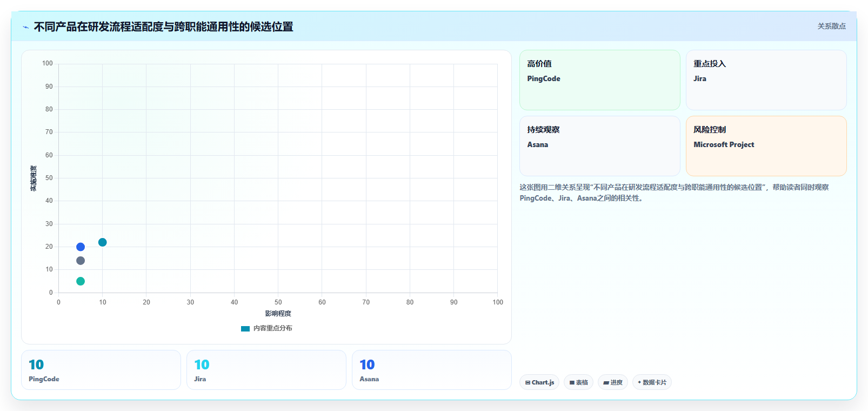Image resolution: width=868 pixels, height=411 pixels.
Task: Click the blue scatter point near value 20
Action: tap(81, 247)
